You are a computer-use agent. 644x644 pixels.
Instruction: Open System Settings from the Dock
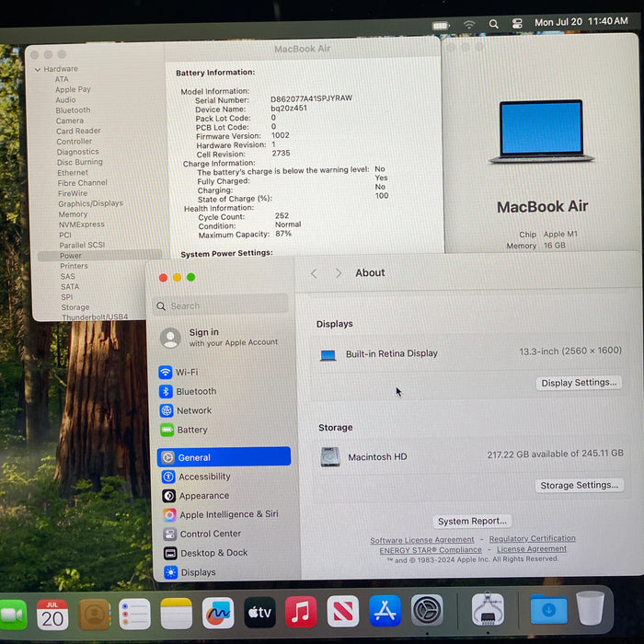tap(427, 610)
